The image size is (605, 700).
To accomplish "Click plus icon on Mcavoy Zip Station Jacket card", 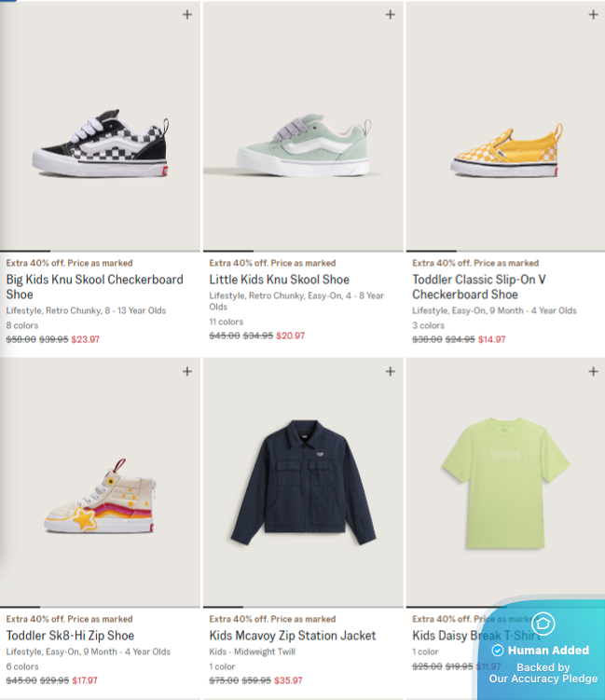I will tap(391, 372).
